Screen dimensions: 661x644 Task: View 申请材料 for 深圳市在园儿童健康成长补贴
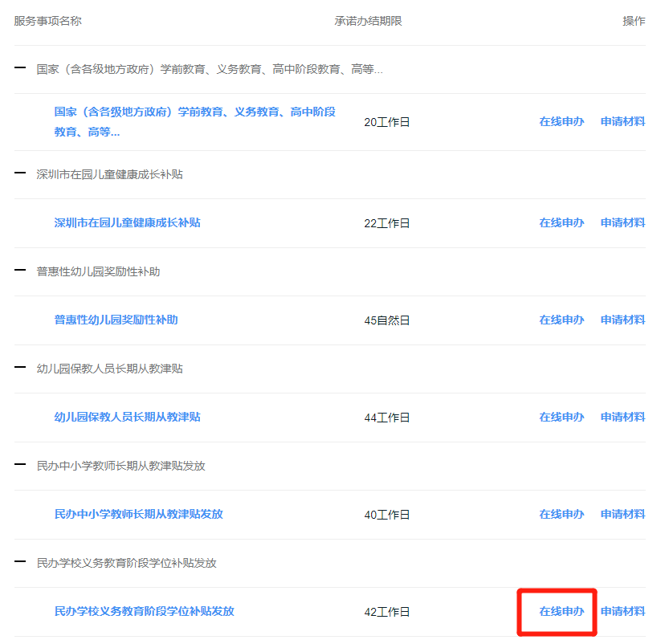(x=622, y=223)
